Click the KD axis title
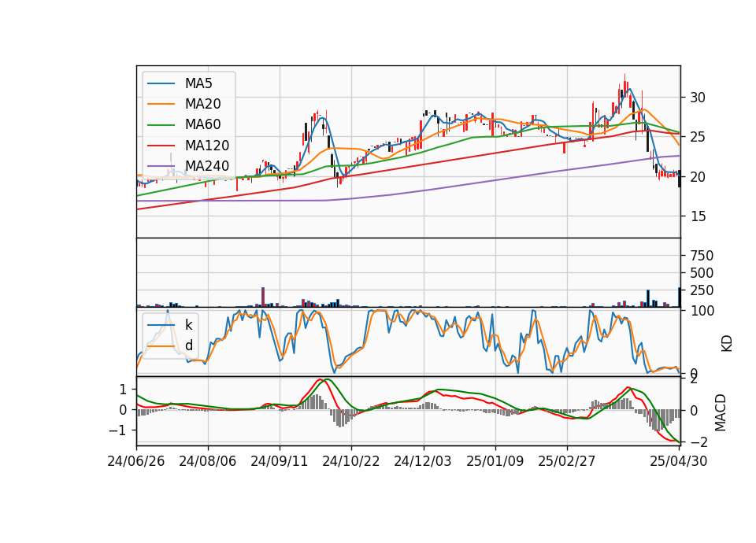 pos(727,343)
